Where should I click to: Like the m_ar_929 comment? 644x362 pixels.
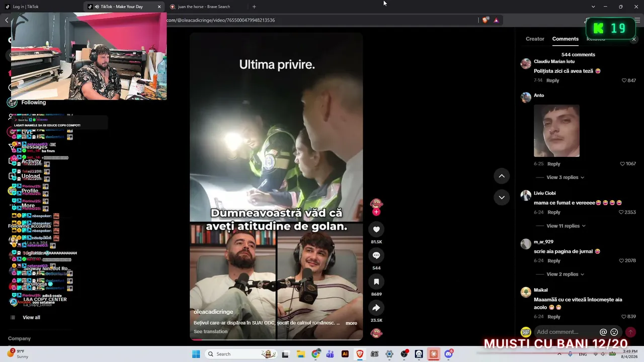click(x=621, y=261)
